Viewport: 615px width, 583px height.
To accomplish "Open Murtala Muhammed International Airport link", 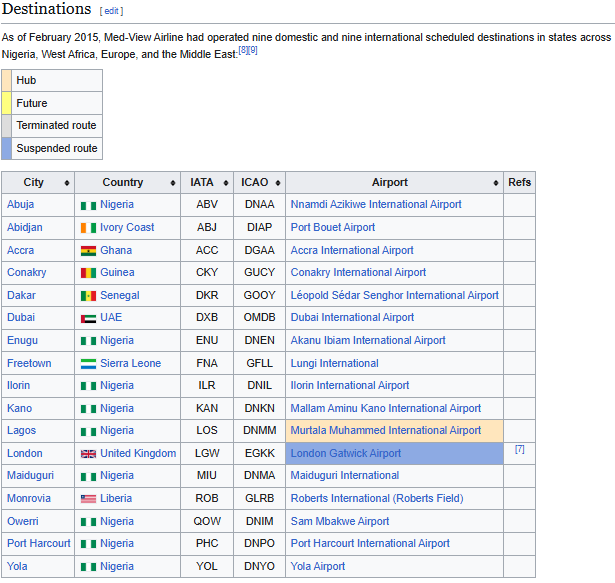I will click(x=386, y=430).
